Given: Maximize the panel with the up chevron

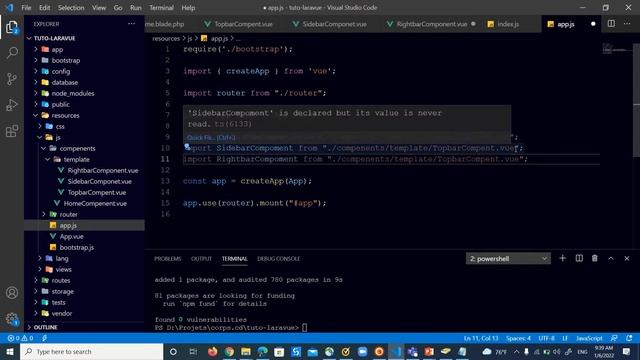Looking at the screenshot, I should (611, 258).
